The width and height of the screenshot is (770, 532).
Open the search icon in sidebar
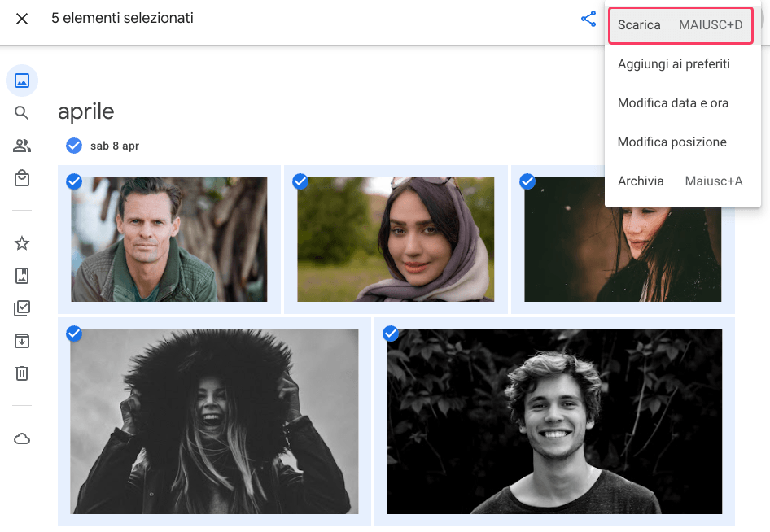pos(22,113)
